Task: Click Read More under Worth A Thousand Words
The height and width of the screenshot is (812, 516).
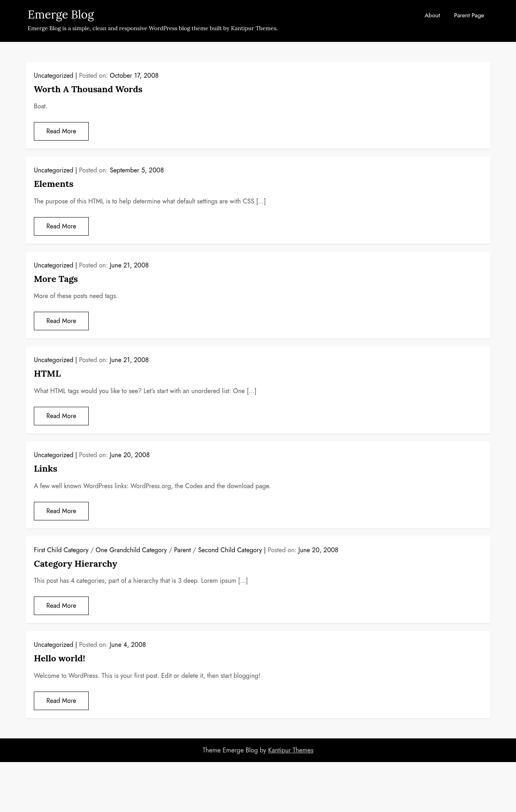Action: coord(61,131)
